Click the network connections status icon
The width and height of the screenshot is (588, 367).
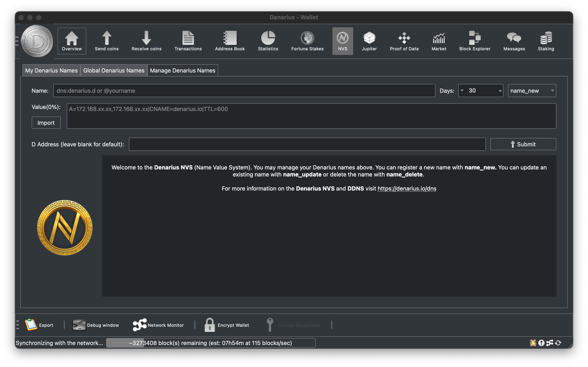[x=550, y=343]
